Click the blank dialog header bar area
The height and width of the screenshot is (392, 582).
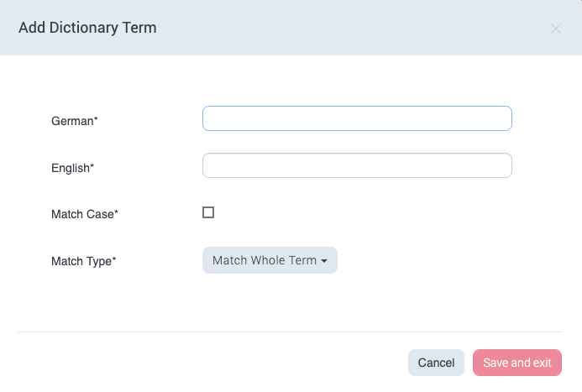coord(353,28)
